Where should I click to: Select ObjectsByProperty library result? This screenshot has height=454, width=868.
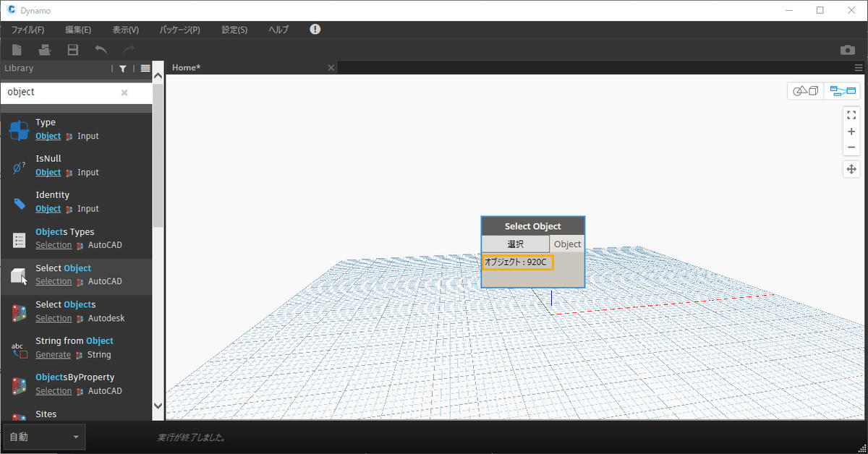(76, 385)
